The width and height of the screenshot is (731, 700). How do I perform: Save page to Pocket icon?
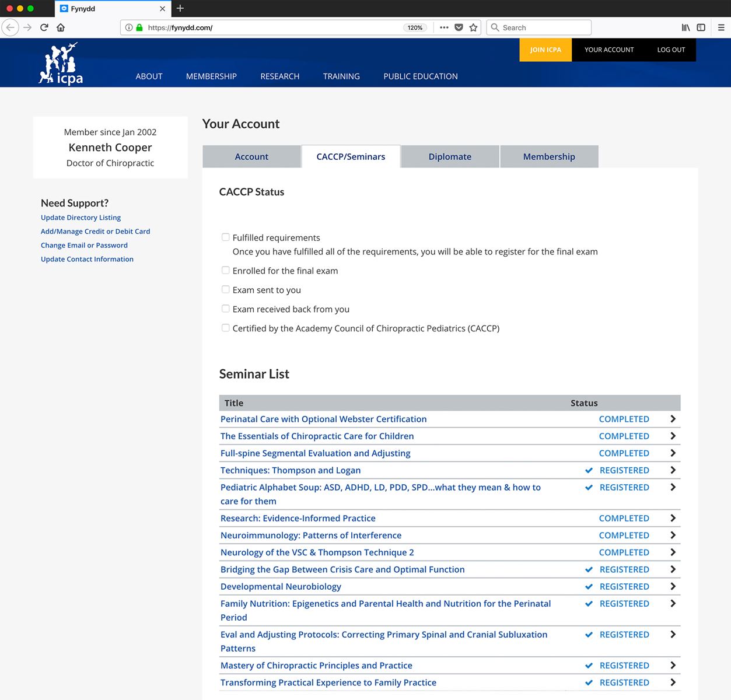pos(459,27)
